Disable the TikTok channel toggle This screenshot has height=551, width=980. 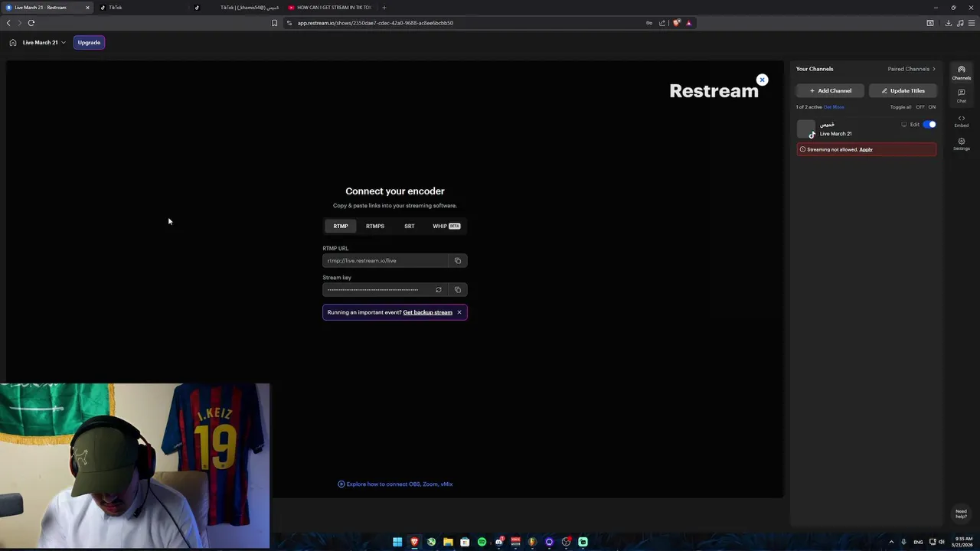coord(929,125)
